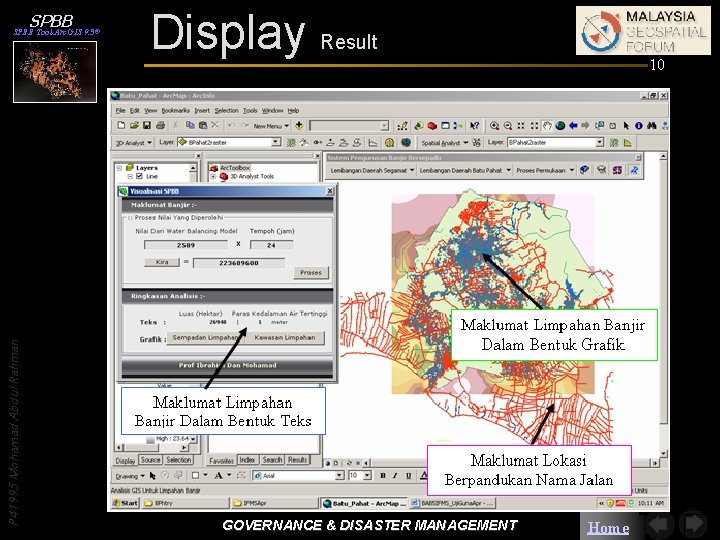Switch to Batu_Pahat - ArcMap taskbar button
Screen dimensions: 720x540
(x=364, y=503)
